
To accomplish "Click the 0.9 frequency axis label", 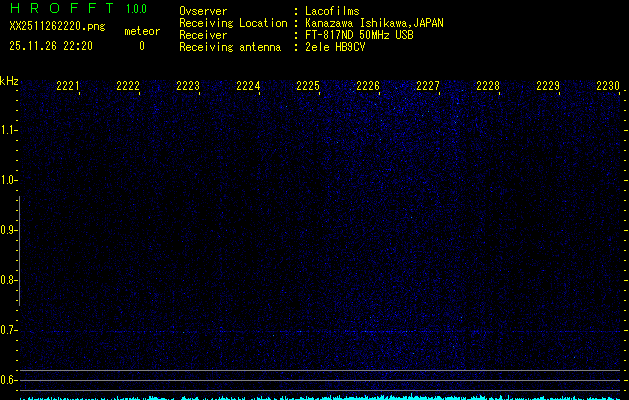I will (x=9, y=230).
